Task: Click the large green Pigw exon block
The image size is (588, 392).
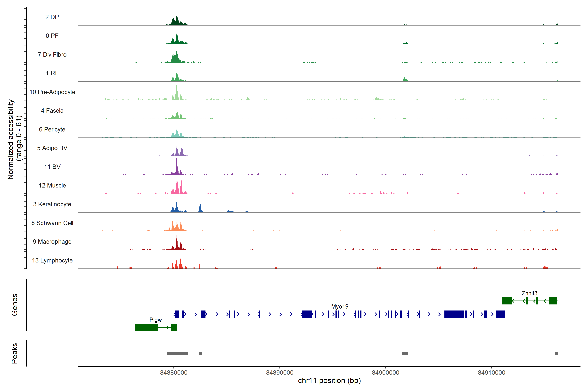Action: pos(146,327)
